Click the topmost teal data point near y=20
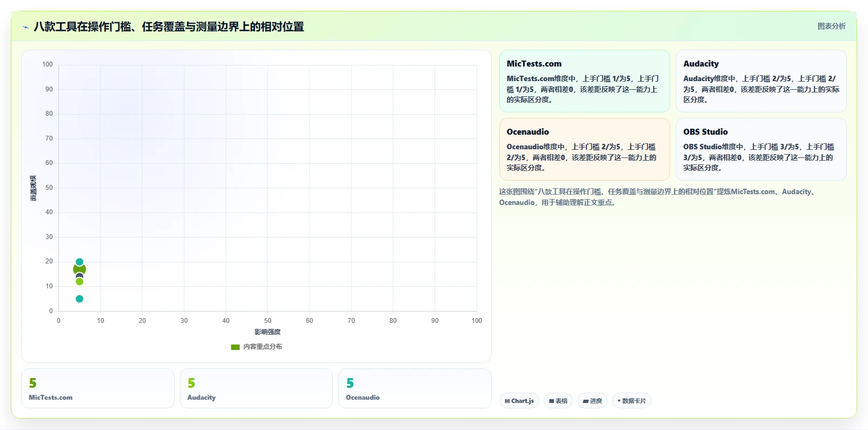Screen dimensions: 868x430 (x=79, y=262)
